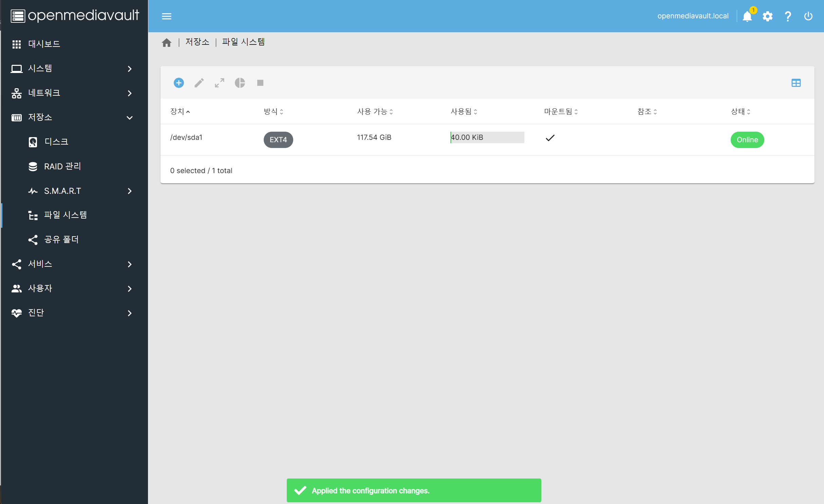This screenshot has height=504, width=824.
Task: Click the Online status badge
Action: [747, 140]
